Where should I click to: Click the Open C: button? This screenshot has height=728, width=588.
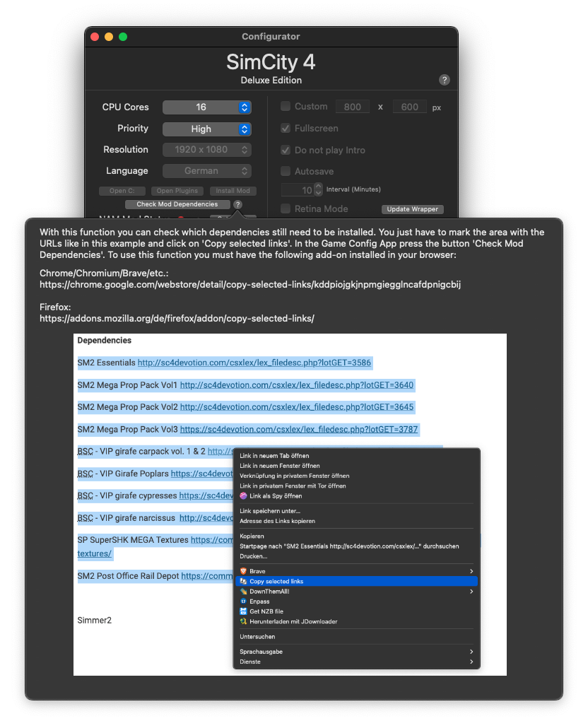click(122, 191)
